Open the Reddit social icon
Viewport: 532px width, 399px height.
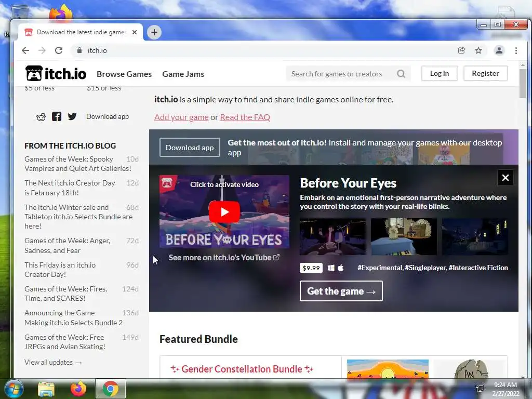pyautogui.click(x=41, y=117)
